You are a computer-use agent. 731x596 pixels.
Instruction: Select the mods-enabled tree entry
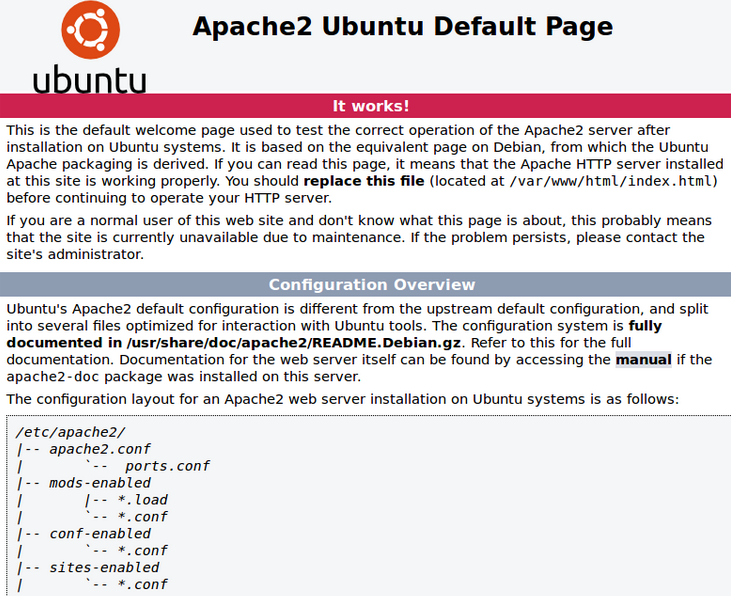tap(100, 483)
